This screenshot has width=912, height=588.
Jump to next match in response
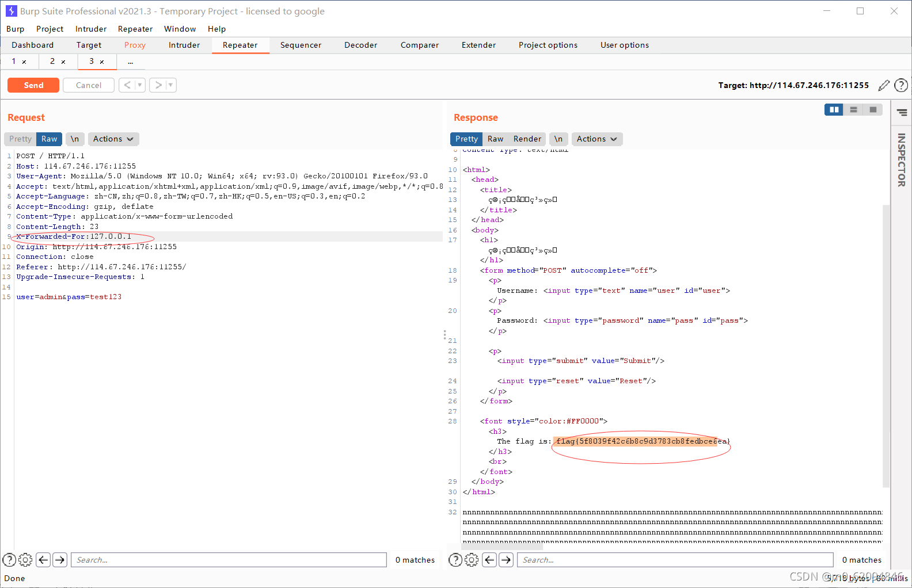point(506,560)
